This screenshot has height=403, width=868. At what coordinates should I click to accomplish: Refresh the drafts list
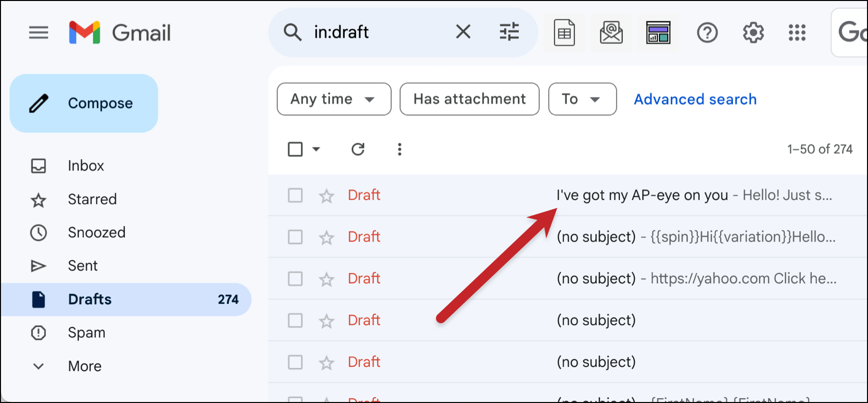[358, 149]
